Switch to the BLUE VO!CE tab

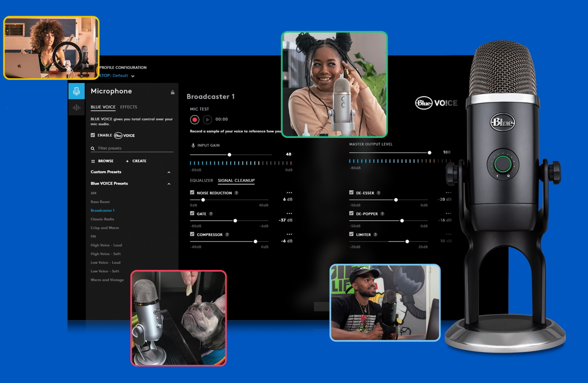103,107
